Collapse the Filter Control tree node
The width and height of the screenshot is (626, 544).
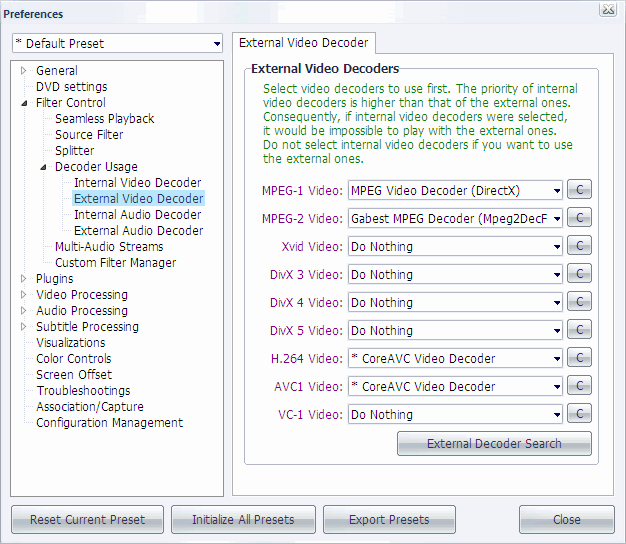coord(25,103)
